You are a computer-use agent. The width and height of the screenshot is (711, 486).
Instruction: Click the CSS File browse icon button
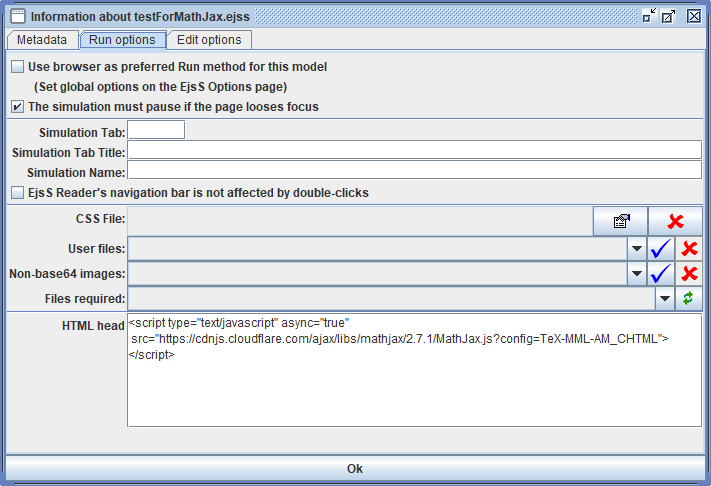tap(620, 221)
